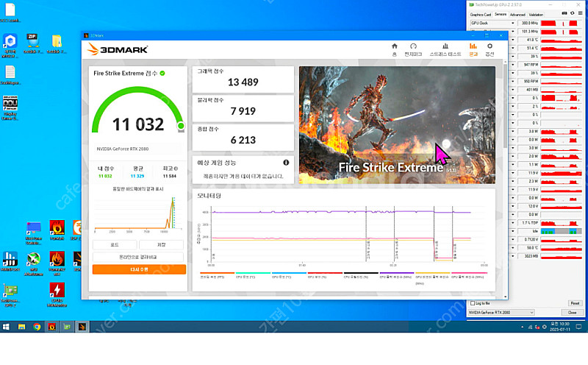The width and height of the screenshot is (588, 365).
Task: Click the GPU-Z refresh icon
Action: [573, 13]
